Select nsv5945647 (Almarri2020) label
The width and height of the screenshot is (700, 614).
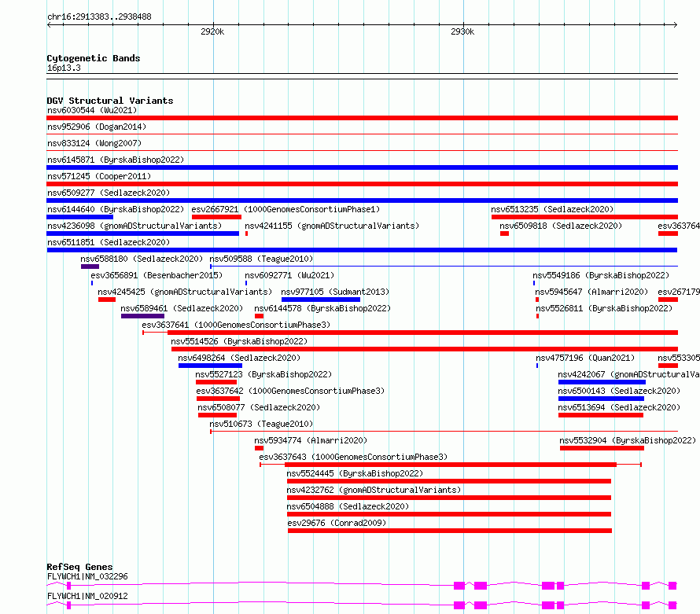point(591,292)
